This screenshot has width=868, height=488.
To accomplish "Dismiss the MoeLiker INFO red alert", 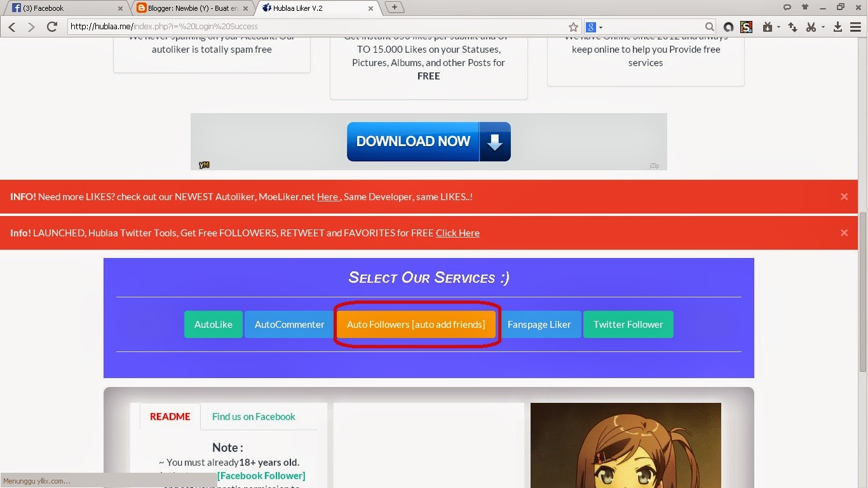I will [x=844, y=197].
